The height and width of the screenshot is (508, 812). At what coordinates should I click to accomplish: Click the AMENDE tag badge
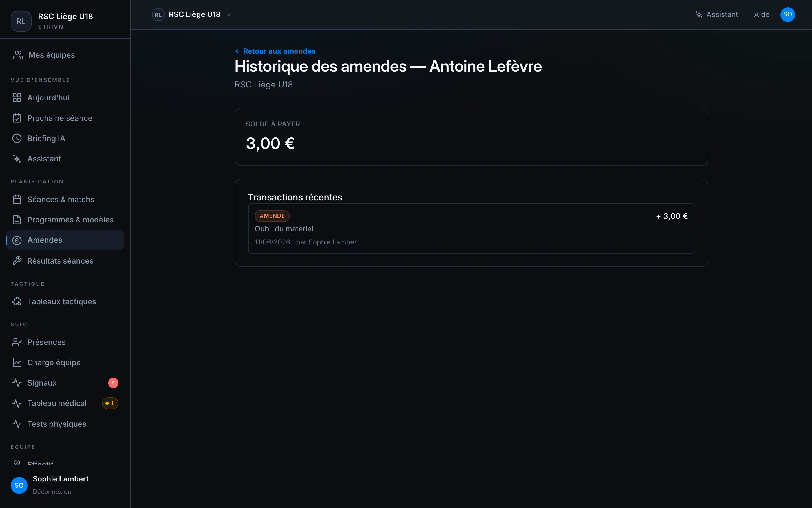point(272,216)
